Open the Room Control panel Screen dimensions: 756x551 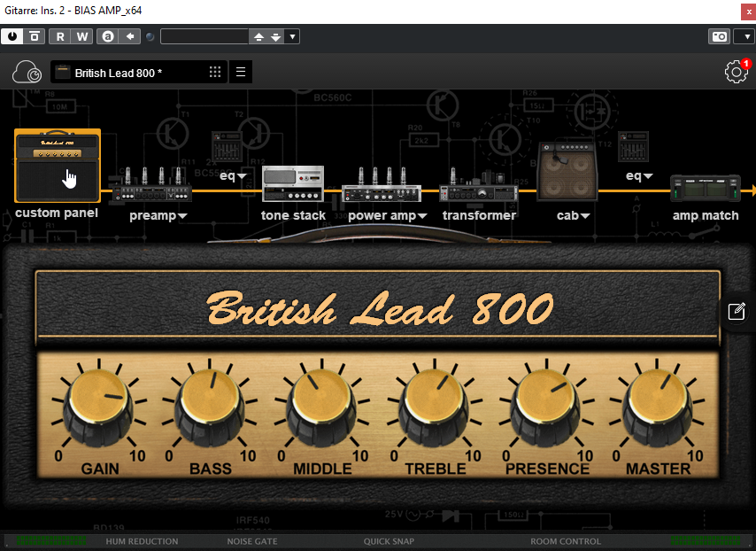pos(565,541)
